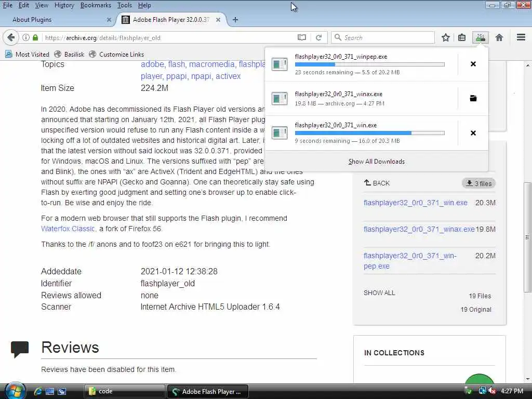Click the BACK link in download options
Image resolution: width=532 pixels, height=399 pixels.
(377, 183)
